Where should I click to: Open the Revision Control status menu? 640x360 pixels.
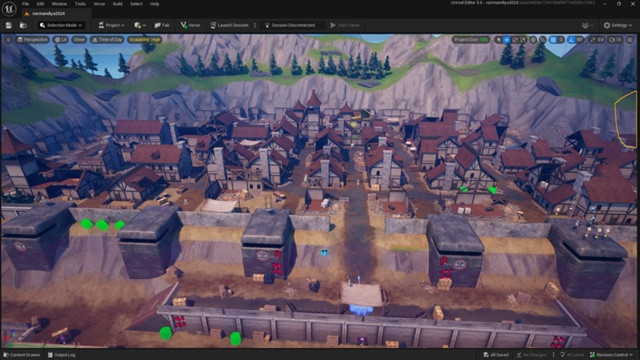tap(611, 355)
